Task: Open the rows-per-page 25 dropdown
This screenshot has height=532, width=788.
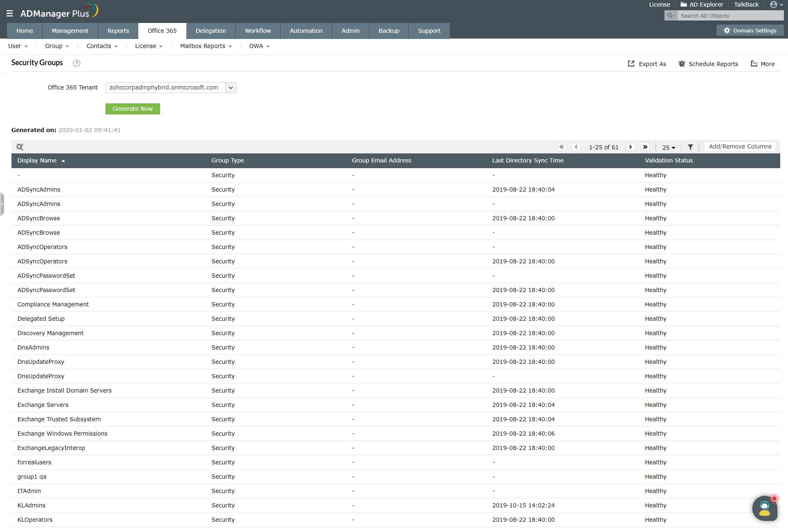Action: pyautogui.click(x=668, y=147)
